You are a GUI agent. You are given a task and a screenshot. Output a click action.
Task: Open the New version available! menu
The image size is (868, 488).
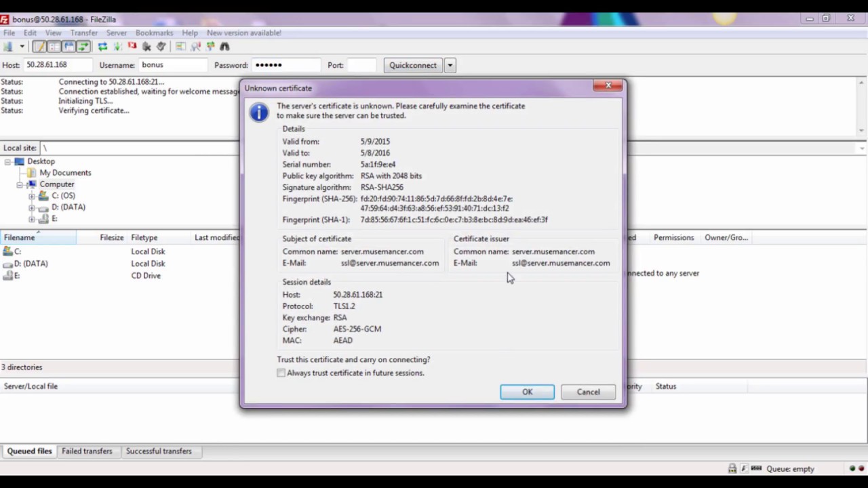pyautogui.click(x=244, y=33)
